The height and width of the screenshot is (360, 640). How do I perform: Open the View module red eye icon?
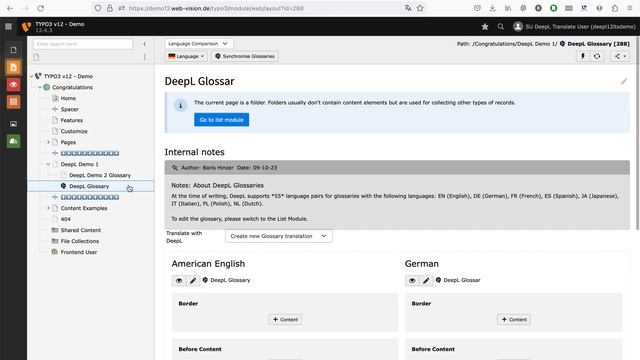tap(13, 84)
